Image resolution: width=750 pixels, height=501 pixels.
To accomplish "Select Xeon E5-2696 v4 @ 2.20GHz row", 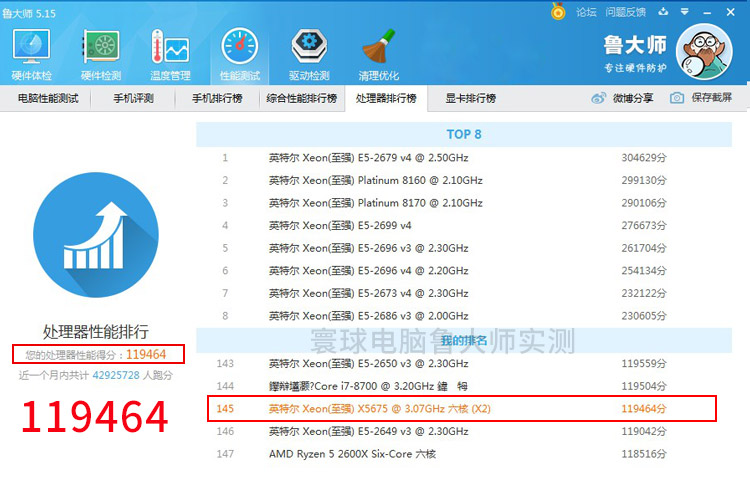I will (464, 271).
